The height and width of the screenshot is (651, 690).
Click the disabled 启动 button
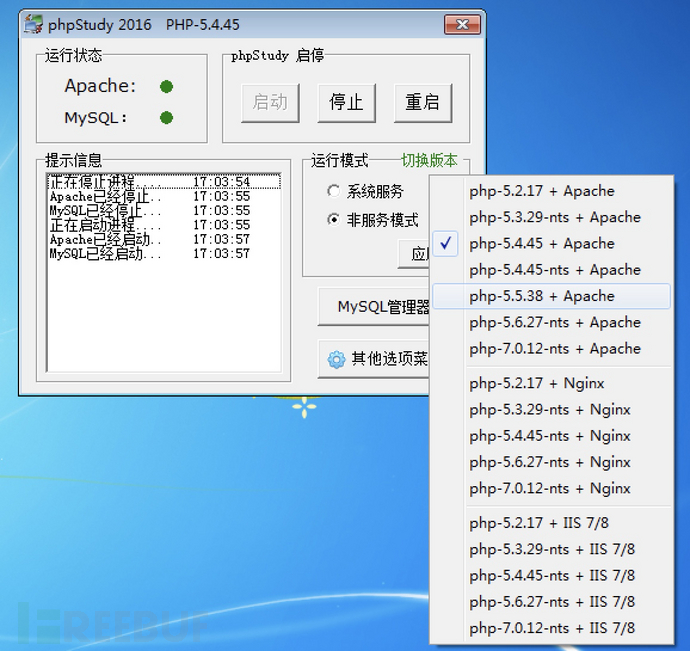click(270, 103)
